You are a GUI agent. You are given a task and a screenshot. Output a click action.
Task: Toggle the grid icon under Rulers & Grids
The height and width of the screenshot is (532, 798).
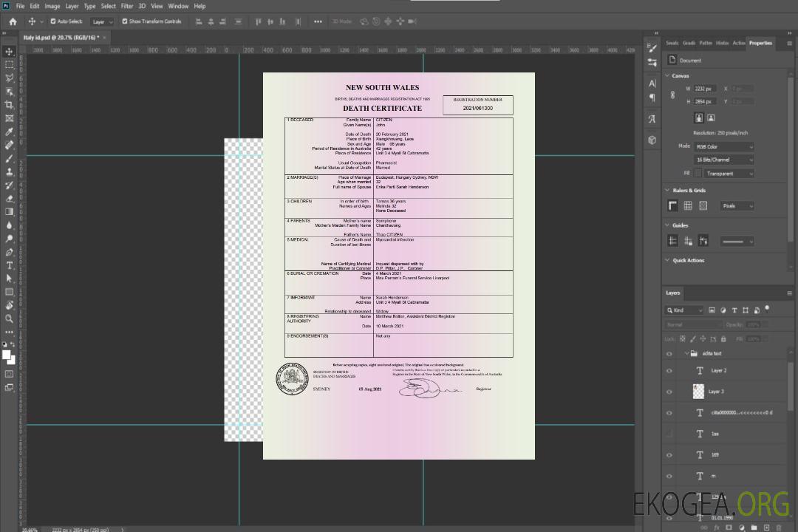[x=688, y=205]
